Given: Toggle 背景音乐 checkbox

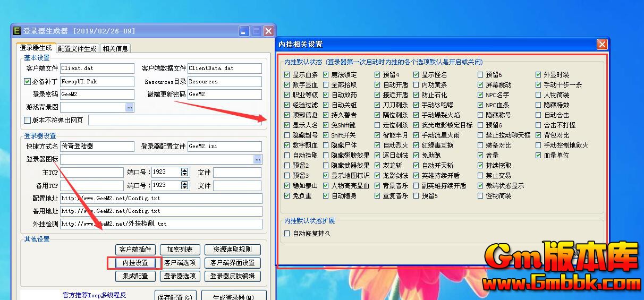Looking at the screenshot, I should coord(378,186).
